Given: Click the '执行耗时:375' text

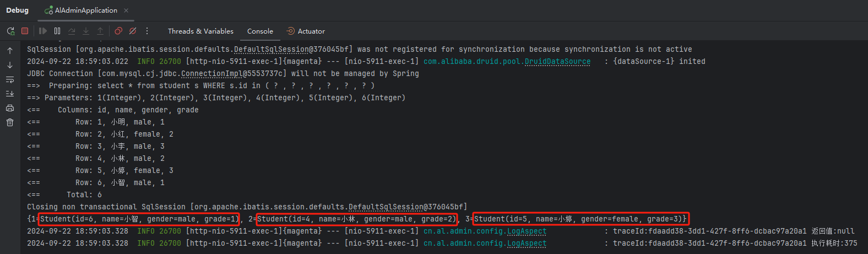Looking at the screenshot, I should (834, 244).
